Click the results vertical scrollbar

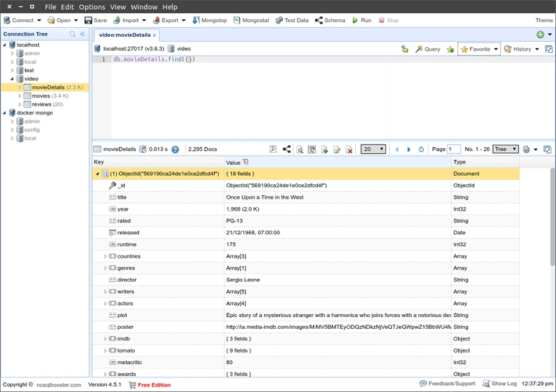click(552, 216)
